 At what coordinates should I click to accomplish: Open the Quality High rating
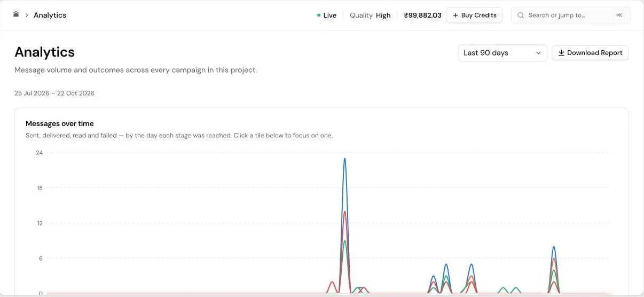(x=370, y=15)
